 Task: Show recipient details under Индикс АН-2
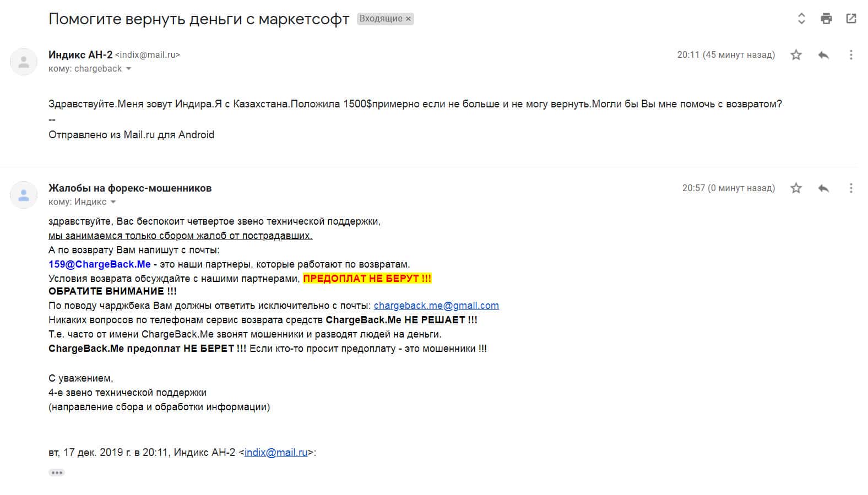pyautogui.click(x=129, y=69)
